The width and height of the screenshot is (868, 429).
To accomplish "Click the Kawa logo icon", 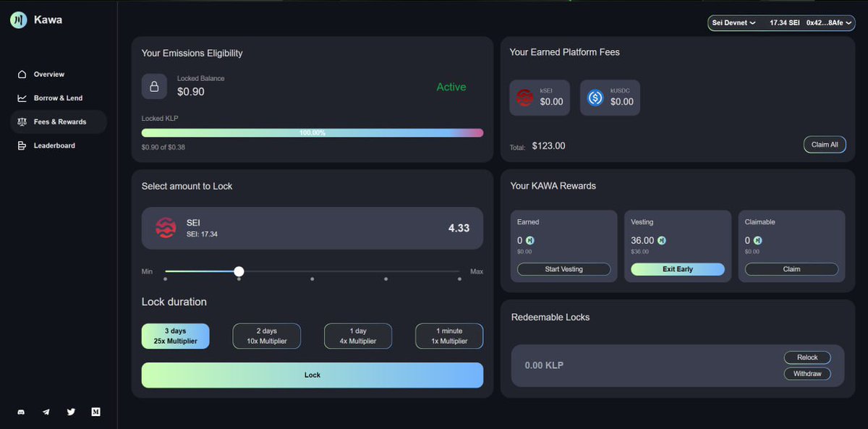I will pyautogui.click(x=19, y=20).
